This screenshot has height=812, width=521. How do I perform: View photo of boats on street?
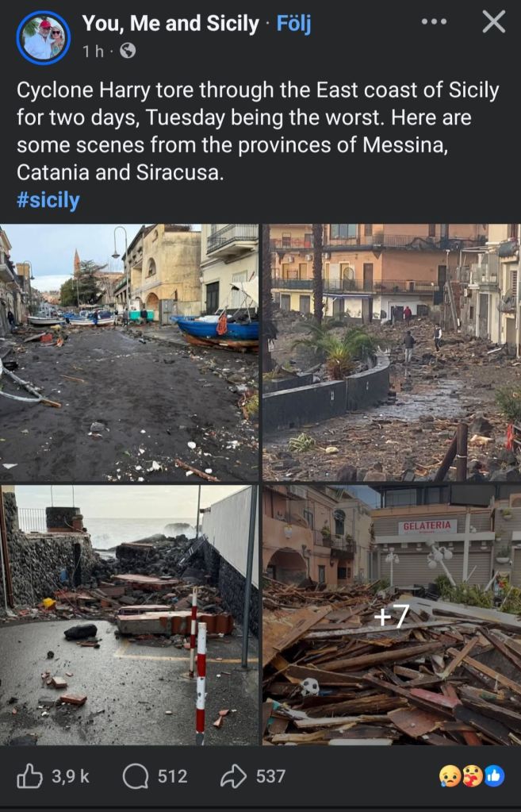pyautogui.click(x=128, y=352)
